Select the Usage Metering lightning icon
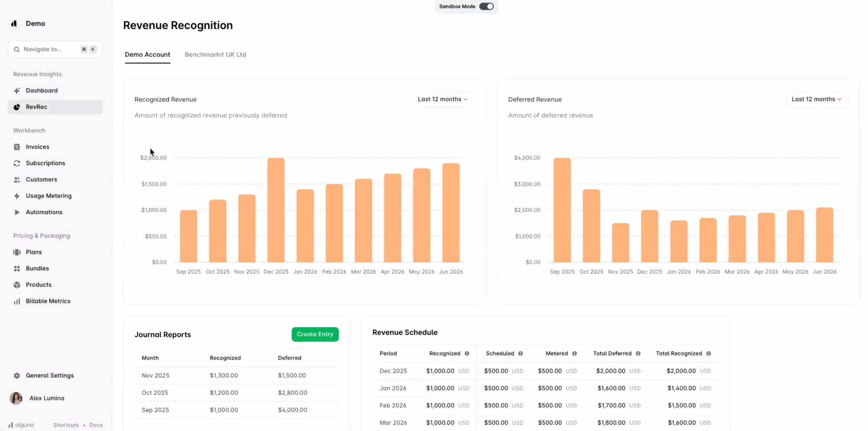This screenshot has height=431, width=868. pyautogui.click(x=17, y=196)
